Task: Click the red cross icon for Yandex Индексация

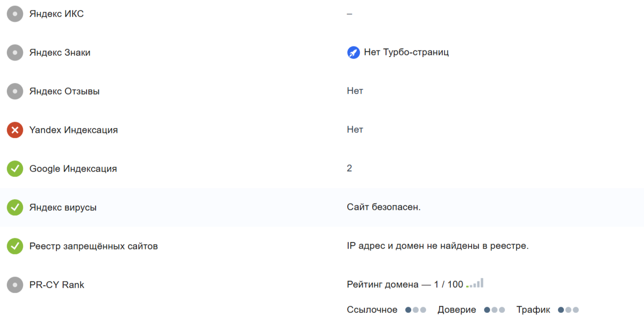Action: point(15,130)
